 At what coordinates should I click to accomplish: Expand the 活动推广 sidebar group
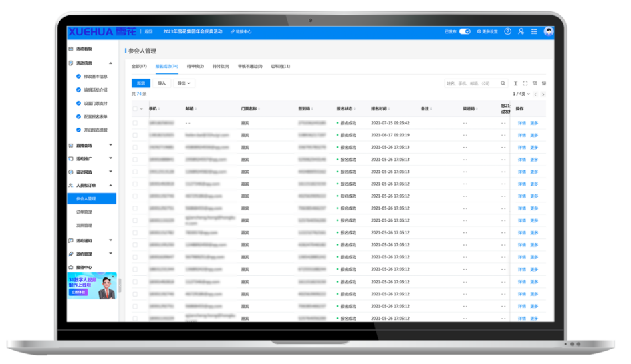(x=111, y=158)
